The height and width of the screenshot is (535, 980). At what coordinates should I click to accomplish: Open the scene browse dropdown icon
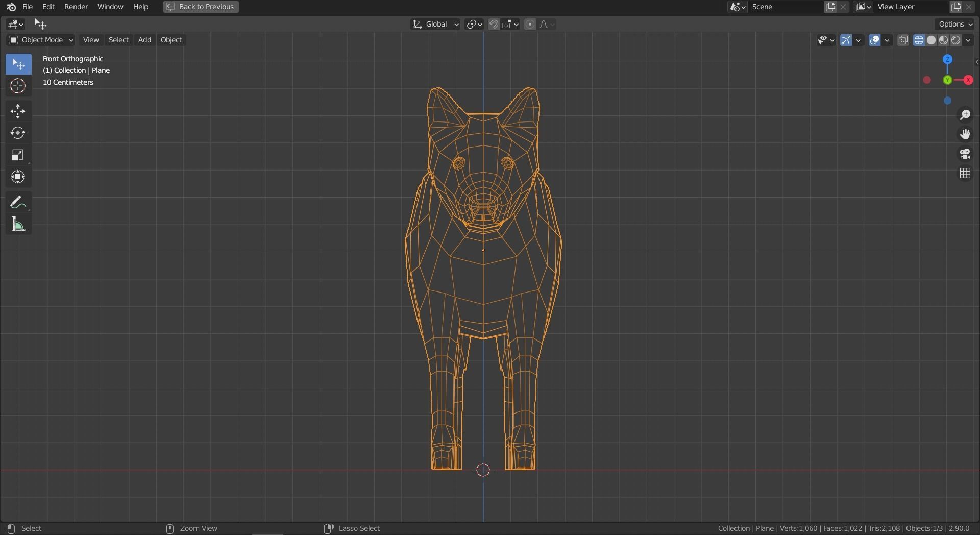[738, 7]
